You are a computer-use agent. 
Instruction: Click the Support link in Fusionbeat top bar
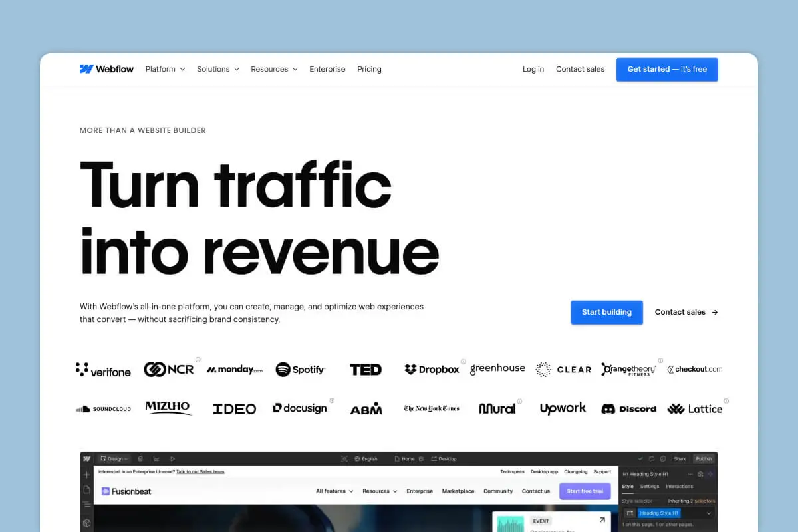[602, 471]
